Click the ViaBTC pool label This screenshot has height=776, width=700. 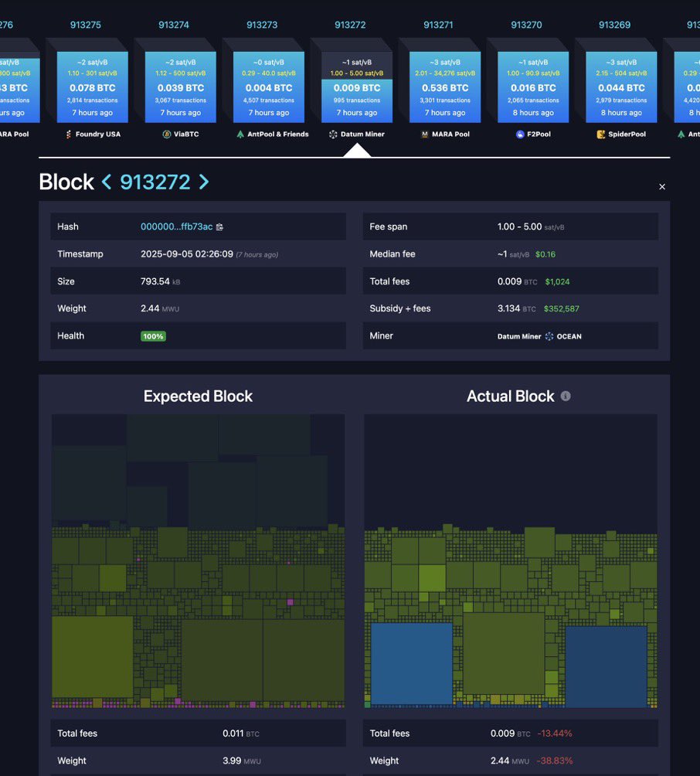tap(186, 134)
